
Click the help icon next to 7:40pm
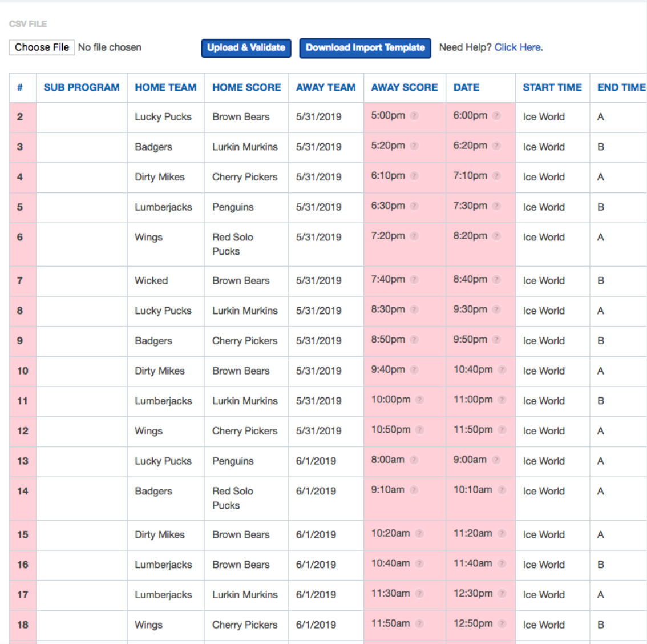click(414, 280)
